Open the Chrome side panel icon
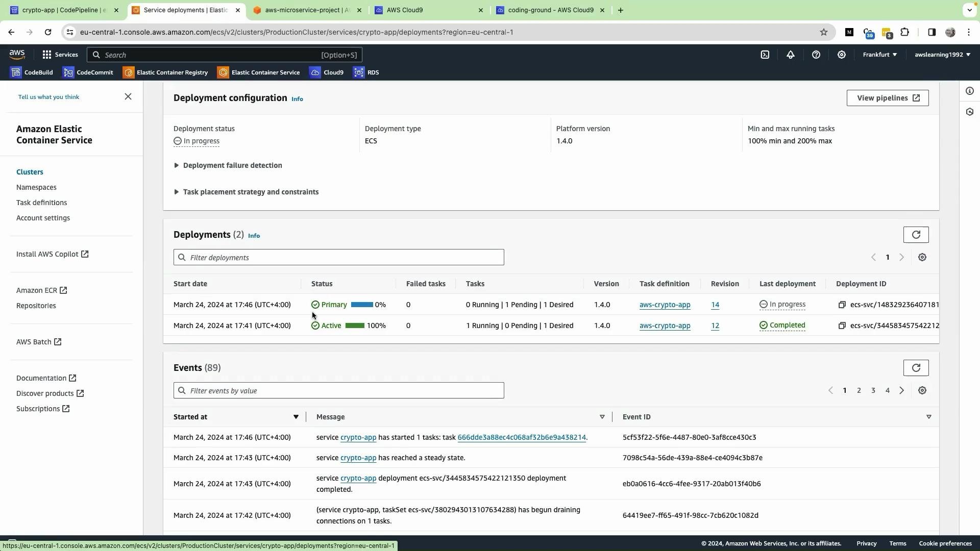Screen dimensions: 980x551 (x=932, y=32)
